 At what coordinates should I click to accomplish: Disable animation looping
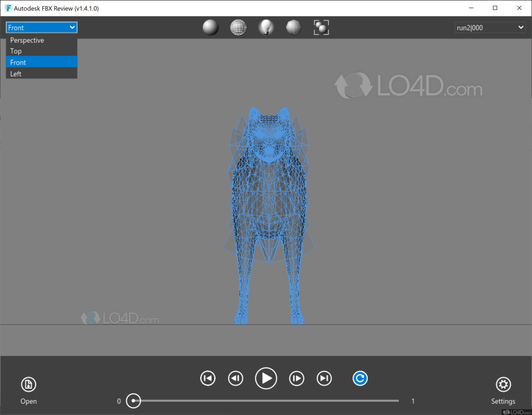click(x=360, y=378)
